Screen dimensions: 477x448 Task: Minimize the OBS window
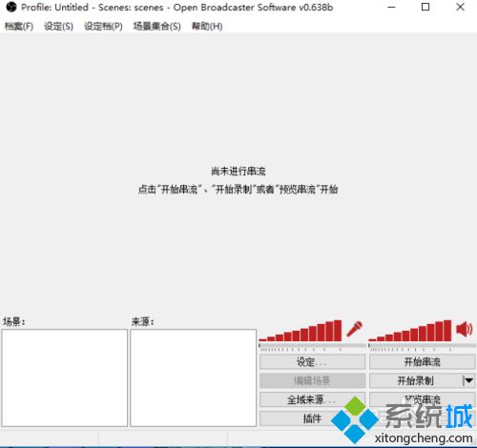pyautogui.click(x=392, y=7)
